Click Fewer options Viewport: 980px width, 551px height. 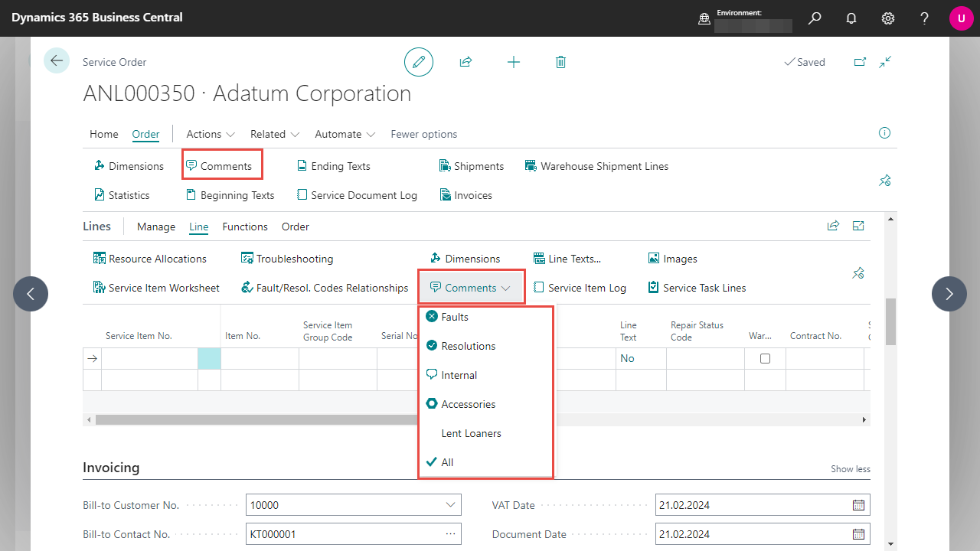pyautogui.click(x=424, y=134)
